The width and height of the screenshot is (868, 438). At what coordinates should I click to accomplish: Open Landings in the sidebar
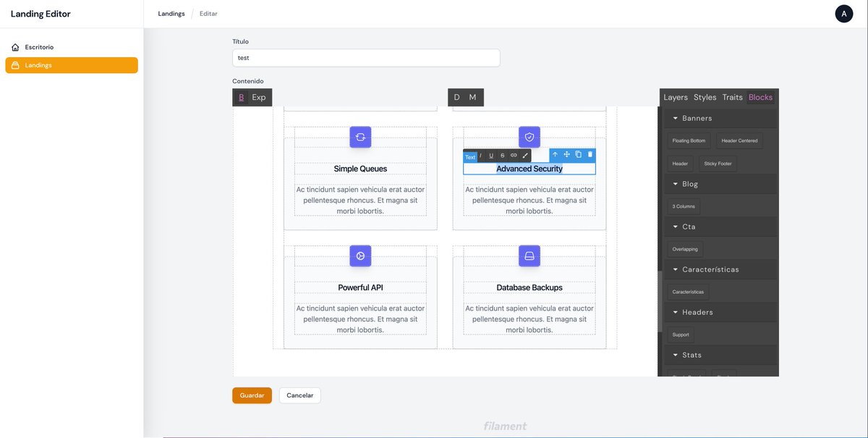point(72,65)
